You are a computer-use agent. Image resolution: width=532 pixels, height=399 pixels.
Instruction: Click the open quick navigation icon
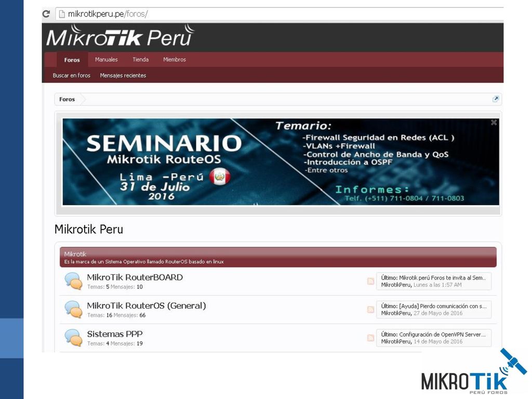[495, 99]
